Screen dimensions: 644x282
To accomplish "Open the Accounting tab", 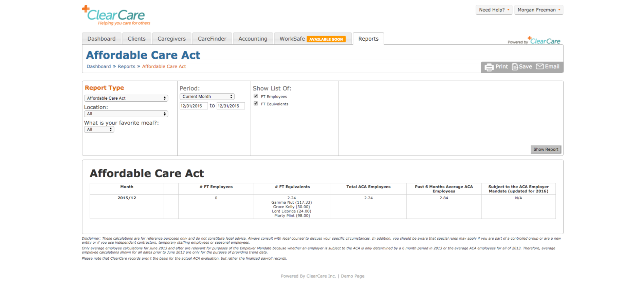I will 253,39.
